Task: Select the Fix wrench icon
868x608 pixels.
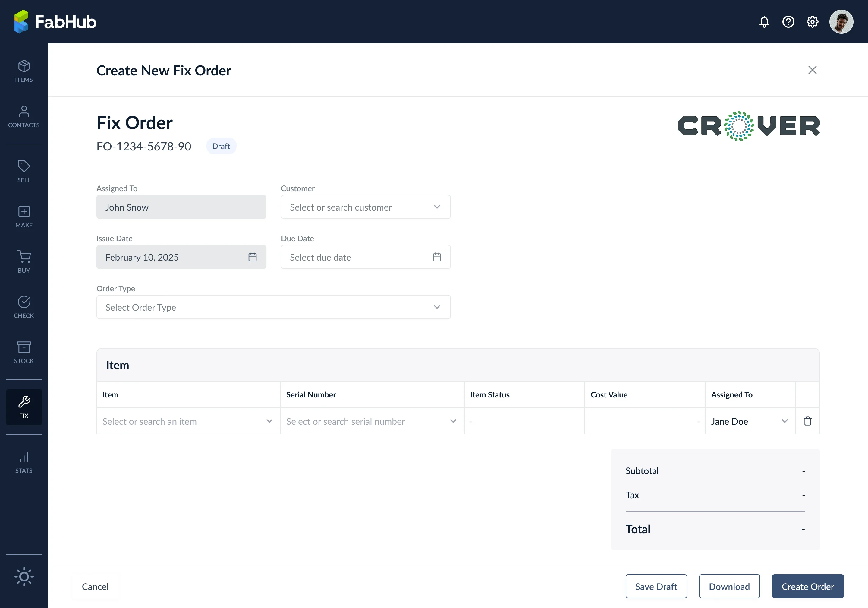Action: point(24,401)
